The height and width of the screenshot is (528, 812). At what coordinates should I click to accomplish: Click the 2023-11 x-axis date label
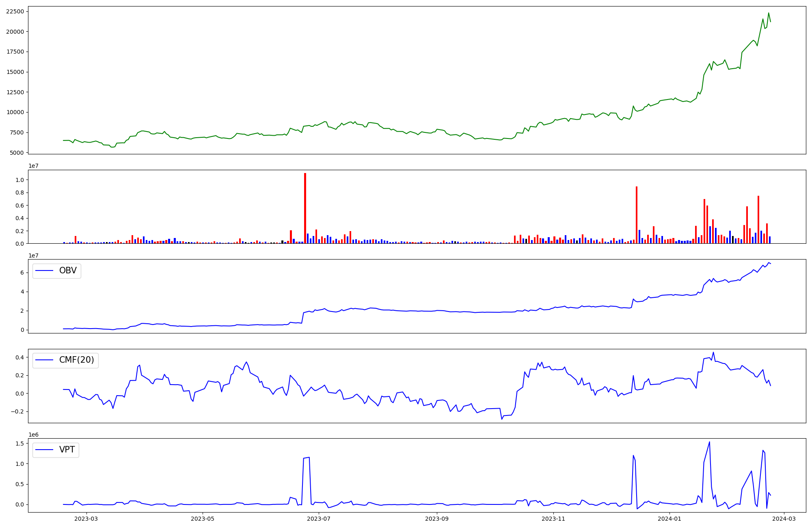[x=553, y=519]
